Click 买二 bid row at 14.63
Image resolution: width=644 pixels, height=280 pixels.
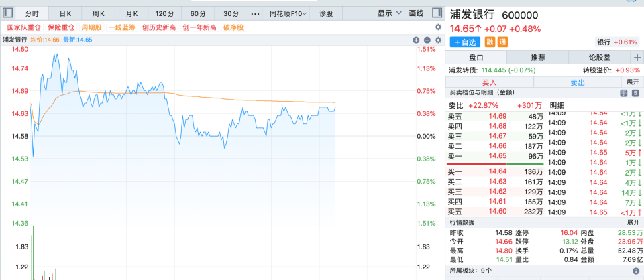tap(495, 182)
